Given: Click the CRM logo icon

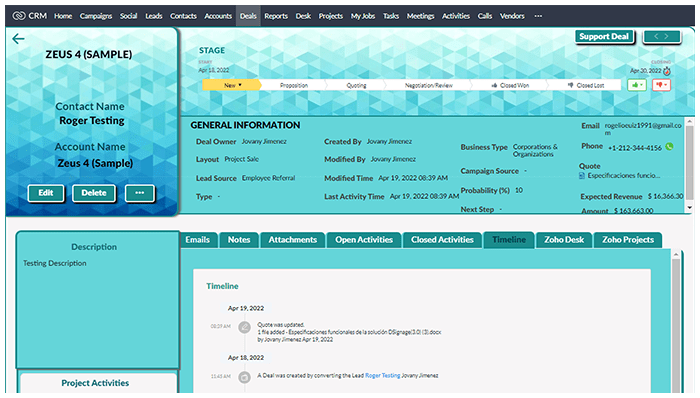Looking at the screenshot, I should [x=19, y=16].
